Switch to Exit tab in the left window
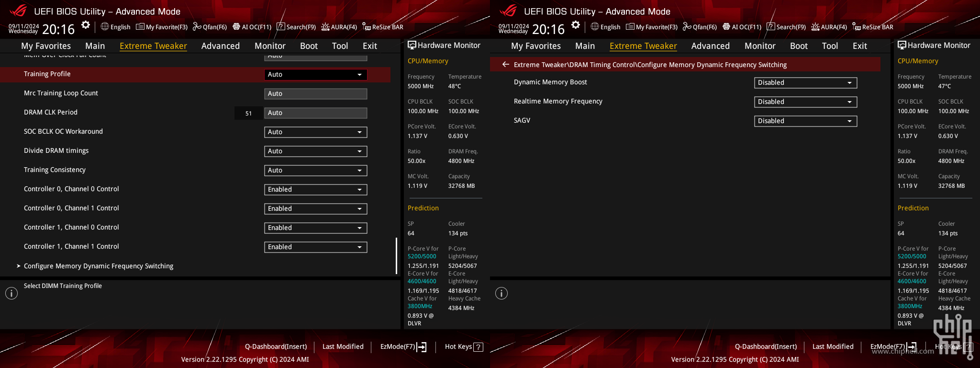The image size is (980, 368). 370,46
